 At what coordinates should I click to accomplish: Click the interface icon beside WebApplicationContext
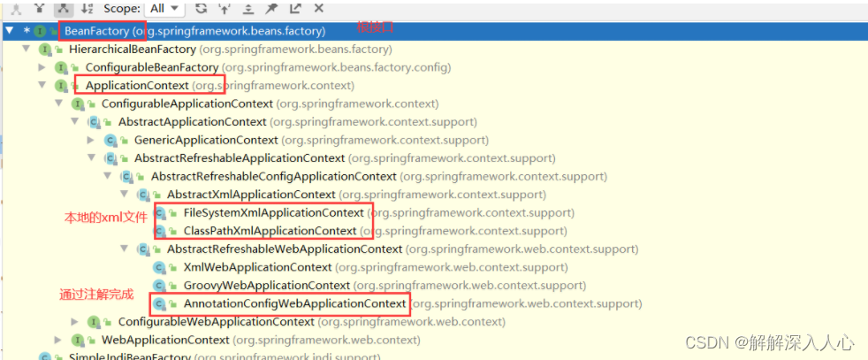pyautogui.click(x=77, y=340)
